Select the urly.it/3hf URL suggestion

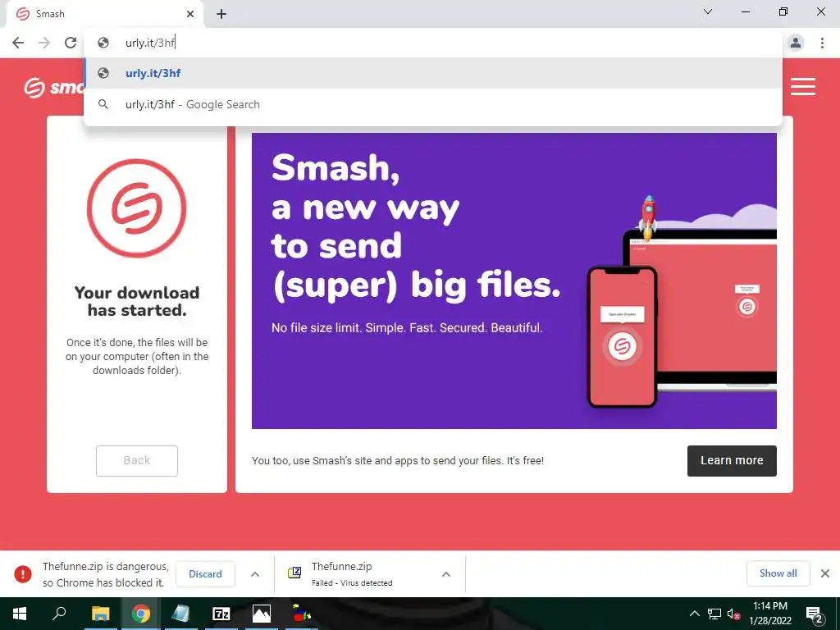(433, 73)
